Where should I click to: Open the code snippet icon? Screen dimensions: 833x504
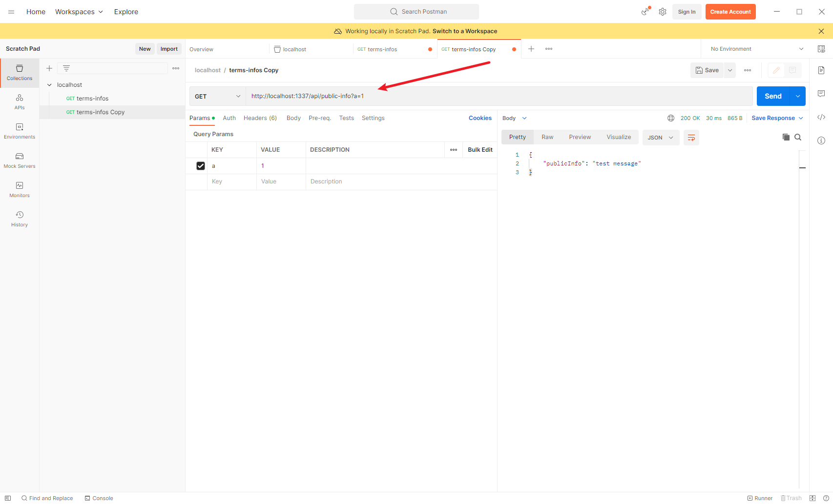pos(821,117)
